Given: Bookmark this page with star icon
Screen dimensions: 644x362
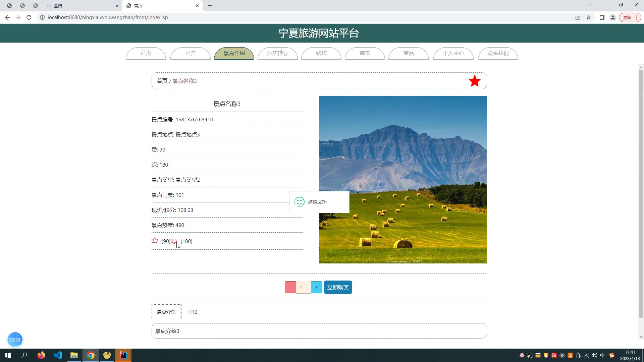Looking at the screenshot, I should pos(589,17).
